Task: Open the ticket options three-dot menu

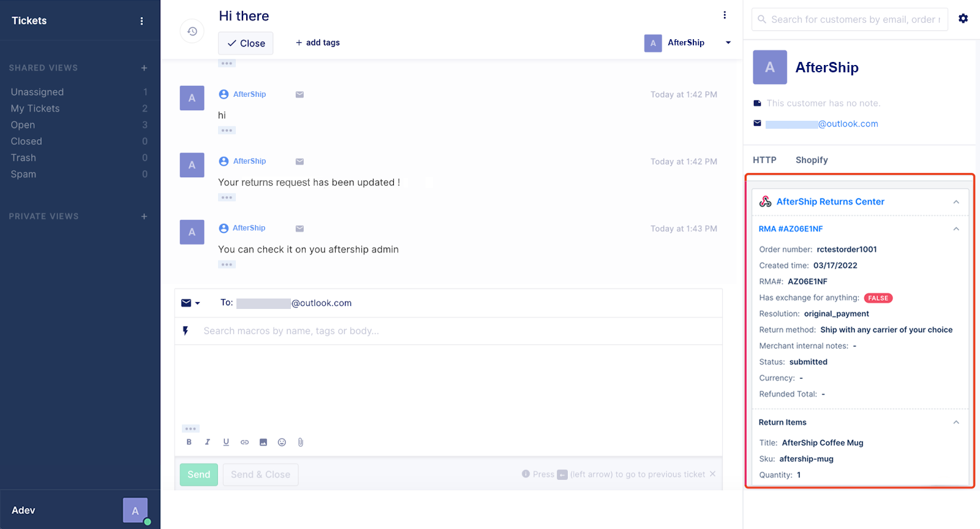Action: point(725,15)
